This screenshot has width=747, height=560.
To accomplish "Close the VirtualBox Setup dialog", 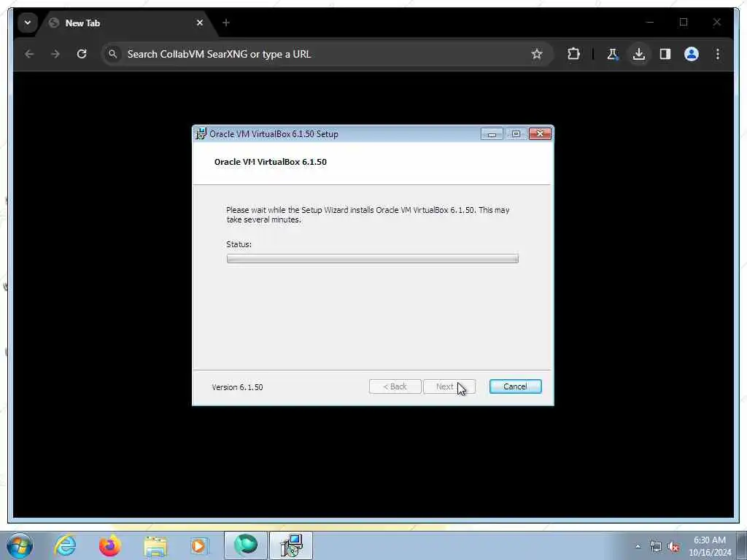I will (x=540, y=134).
